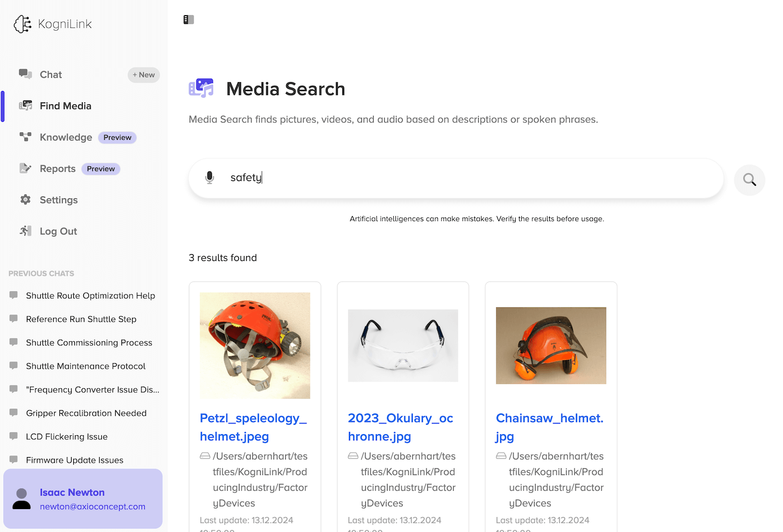Open LCD Flickering Issue chat
This screenshot has height=532, width=783.
pyautogui.click(x=67, y=436)
